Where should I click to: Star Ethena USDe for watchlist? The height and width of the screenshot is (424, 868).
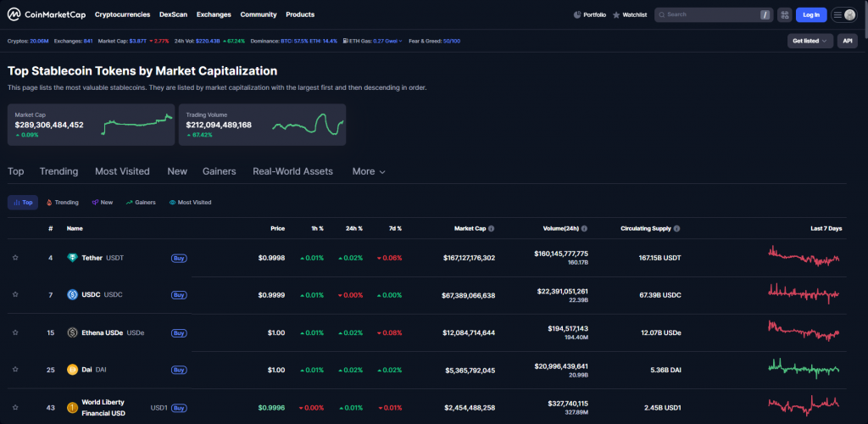[x=15, y=332]
